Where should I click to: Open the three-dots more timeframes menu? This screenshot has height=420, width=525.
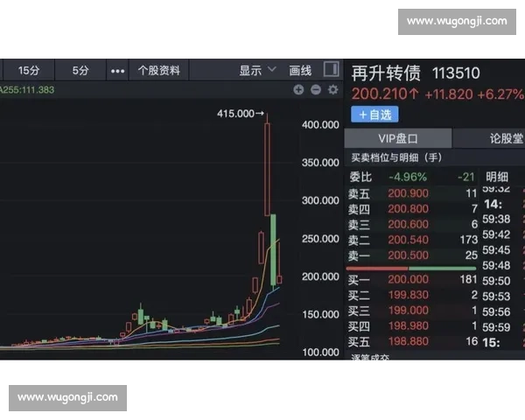click(x=117, y=71)
